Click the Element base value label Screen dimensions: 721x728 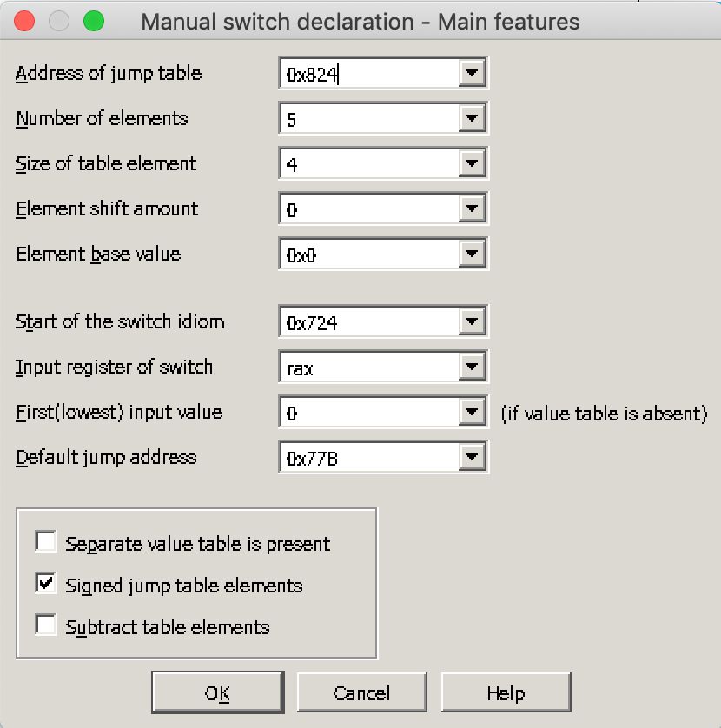[x=98, y=254]
